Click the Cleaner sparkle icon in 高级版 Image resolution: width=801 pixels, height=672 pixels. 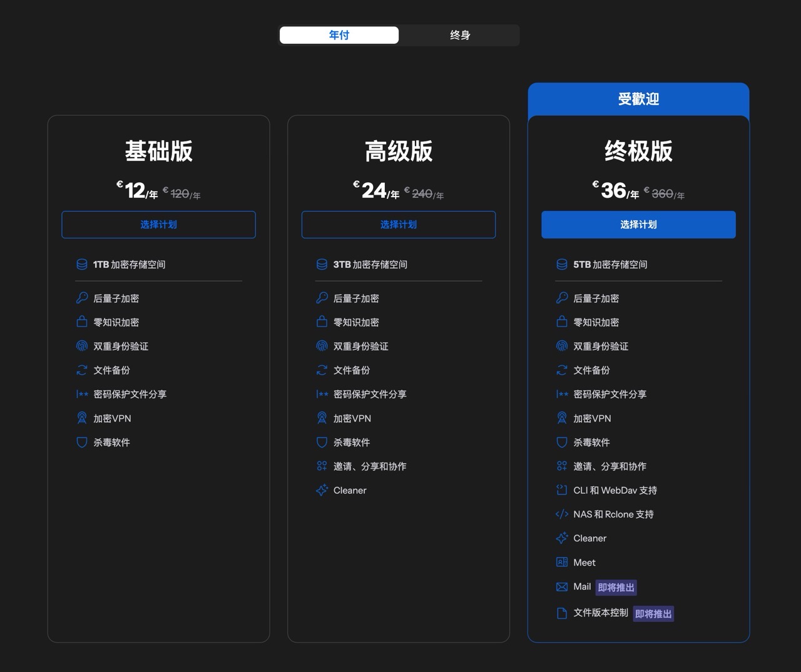coord(322,490)
